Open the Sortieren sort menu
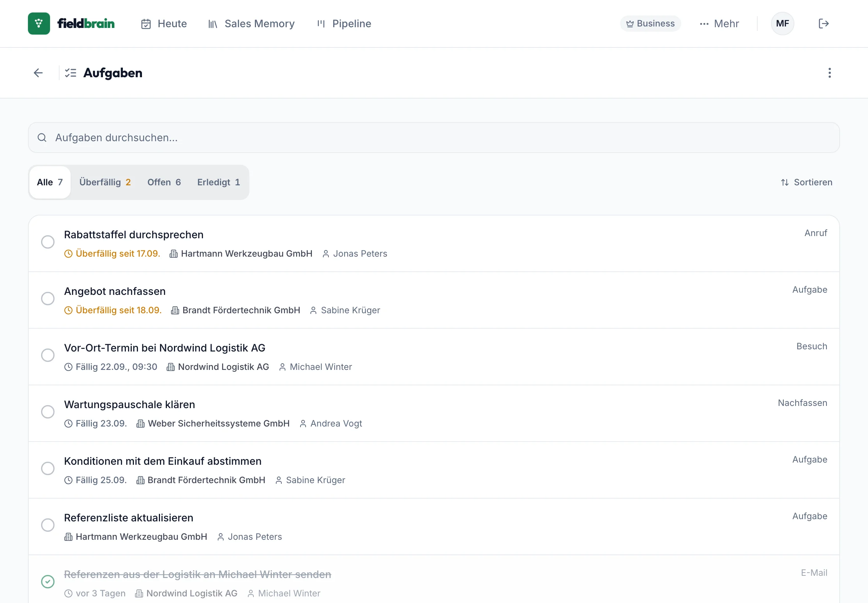Image resolution: width=868 pixels, height=603 pixels. [x=807, y=182]
